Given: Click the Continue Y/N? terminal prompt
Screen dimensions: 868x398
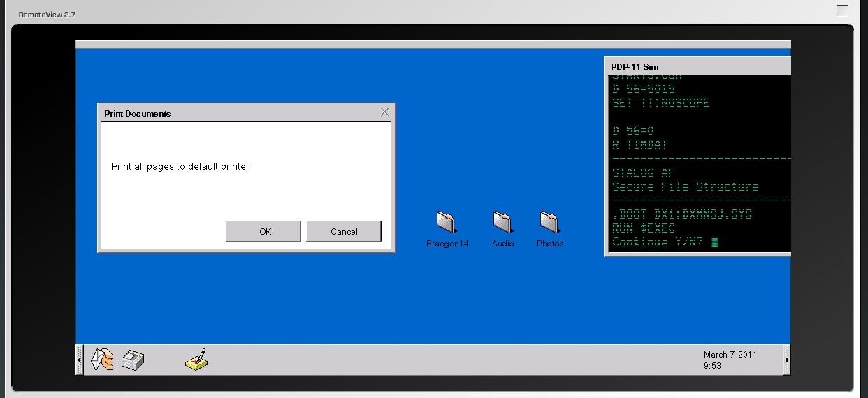Looking at the screenshot, I should (x=657, y=243).
